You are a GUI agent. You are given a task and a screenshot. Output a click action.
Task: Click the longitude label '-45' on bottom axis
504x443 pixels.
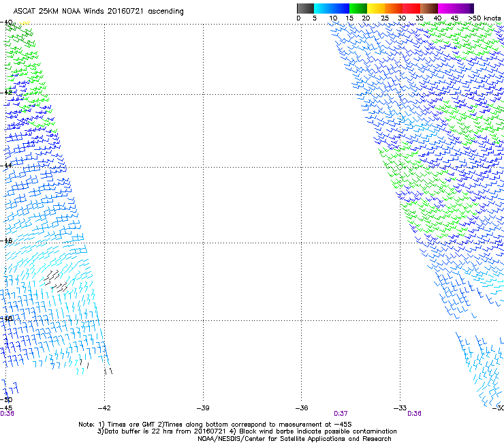coord(6,408)
